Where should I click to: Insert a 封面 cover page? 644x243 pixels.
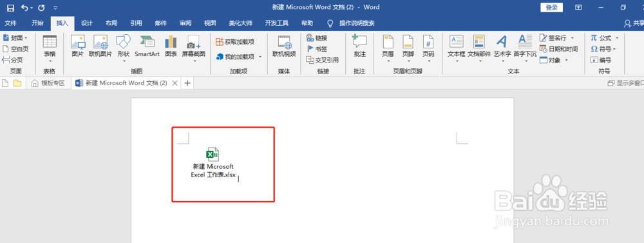point(15,38)
